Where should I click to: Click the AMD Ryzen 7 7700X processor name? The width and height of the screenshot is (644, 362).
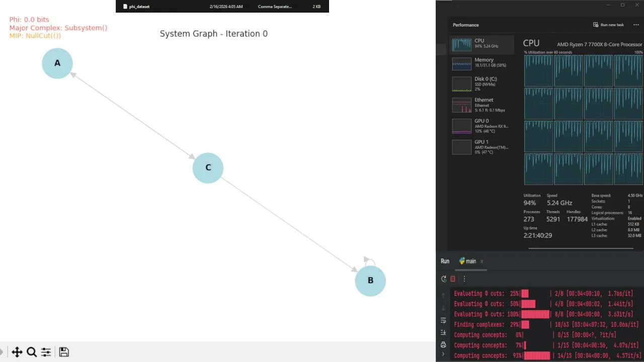[600, 44]
